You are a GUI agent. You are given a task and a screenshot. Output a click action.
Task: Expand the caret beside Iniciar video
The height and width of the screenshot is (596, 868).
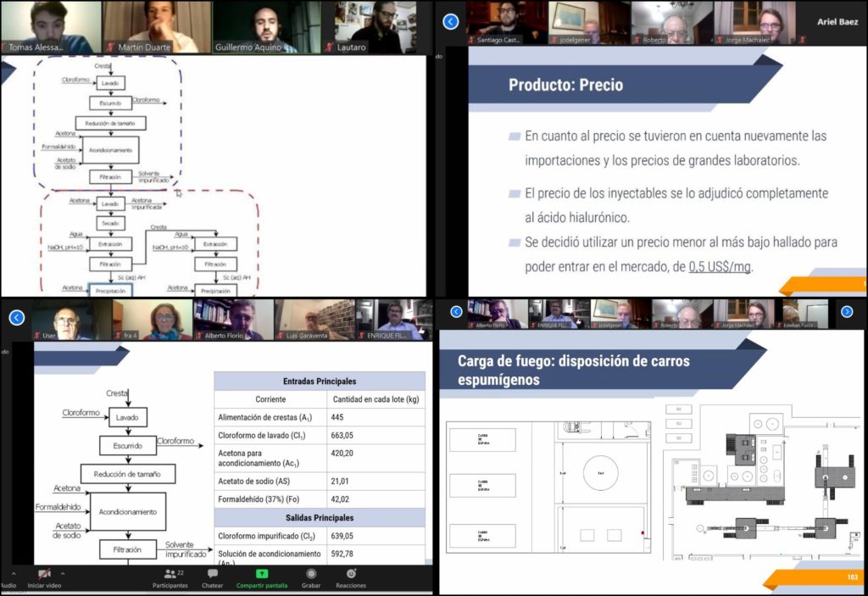tap(62, 574)
